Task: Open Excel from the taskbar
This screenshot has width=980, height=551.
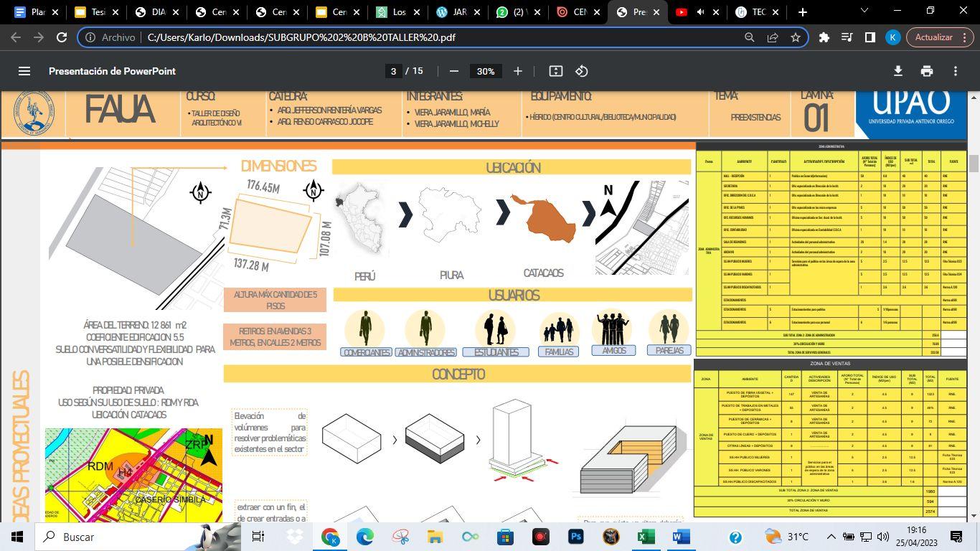Action: tap(646, 537)
